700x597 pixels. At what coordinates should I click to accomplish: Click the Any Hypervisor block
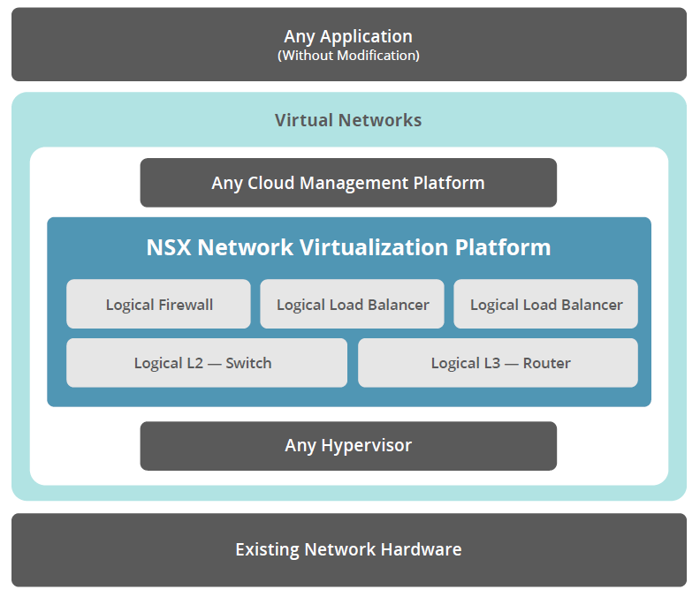tap(348, 446)
